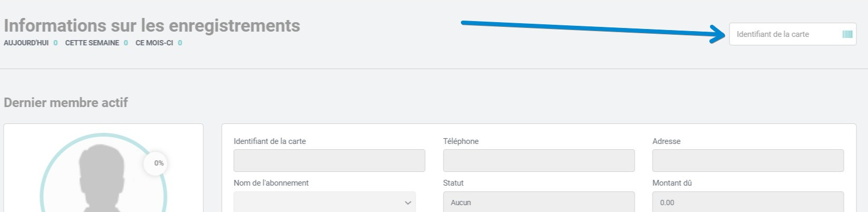This screenshot has width=868, height=212.
Task: Expand the subscription name chevron arrow
Action: [408, 203]
